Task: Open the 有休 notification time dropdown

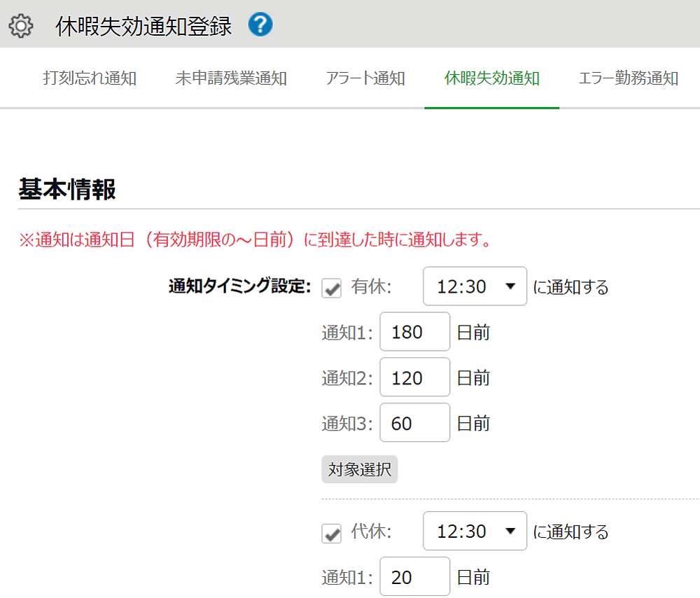Action: (x=475, y=286)
